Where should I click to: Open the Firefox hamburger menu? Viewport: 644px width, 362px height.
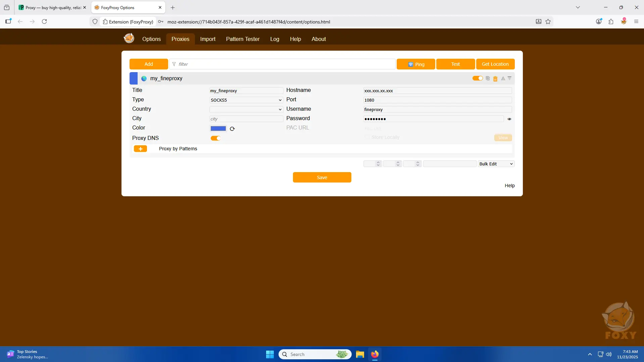[x=636, y=21]
